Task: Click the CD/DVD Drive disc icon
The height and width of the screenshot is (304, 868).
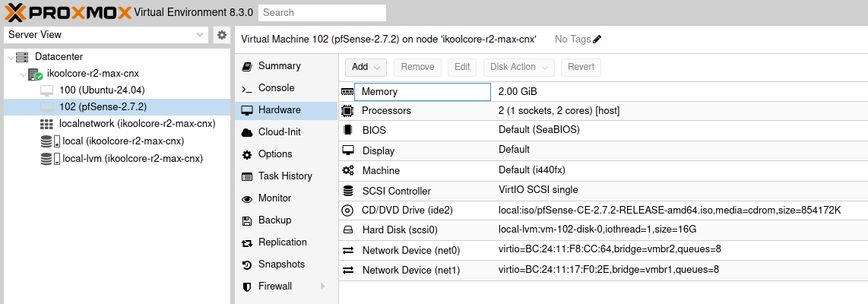Action: tap(347, 211)
